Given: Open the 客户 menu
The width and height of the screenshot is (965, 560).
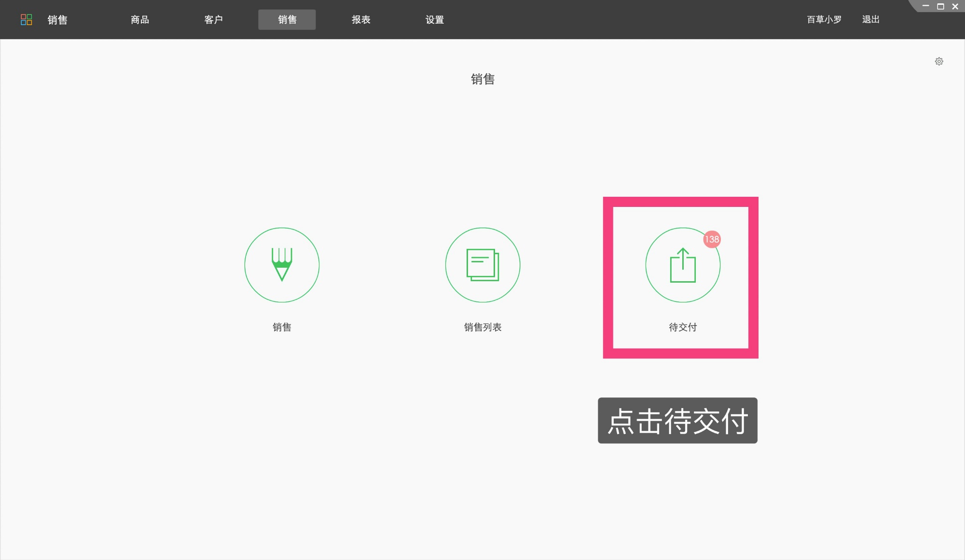Looking at the screenshot, I should coord(214,19).
